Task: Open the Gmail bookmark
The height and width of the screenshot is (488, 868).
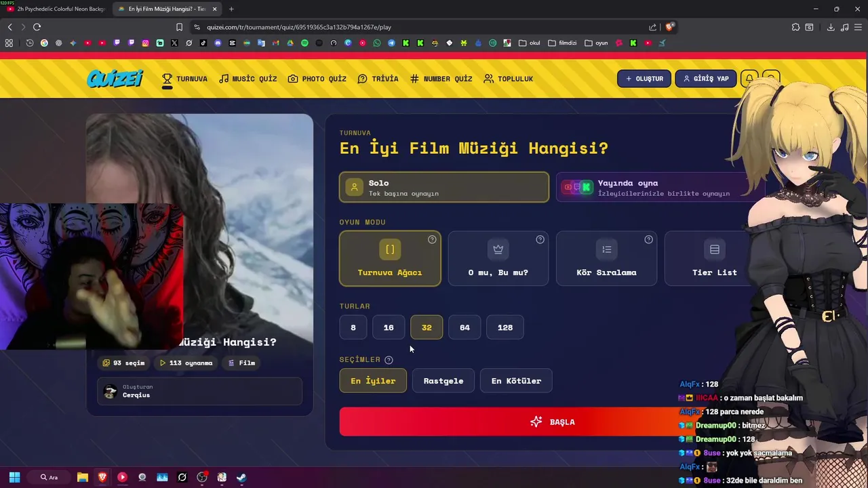Action: point(275,43)
